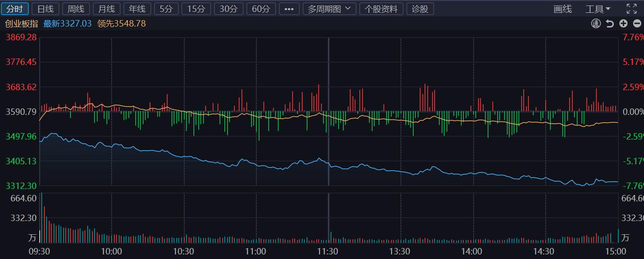Select the 15分 period tab
Image resolution: width=644 pixels, height=259 pixels.
pos(196,9)
